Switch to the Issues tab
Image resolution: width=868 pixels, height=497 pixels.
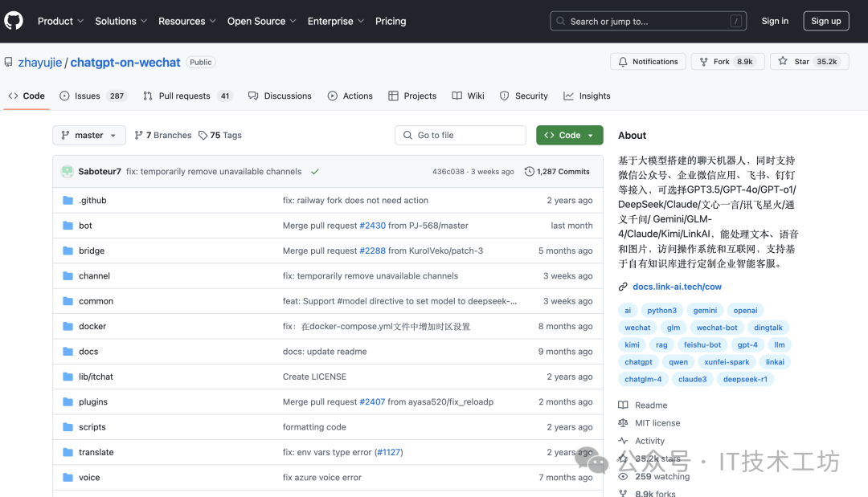tap(93, 96)
